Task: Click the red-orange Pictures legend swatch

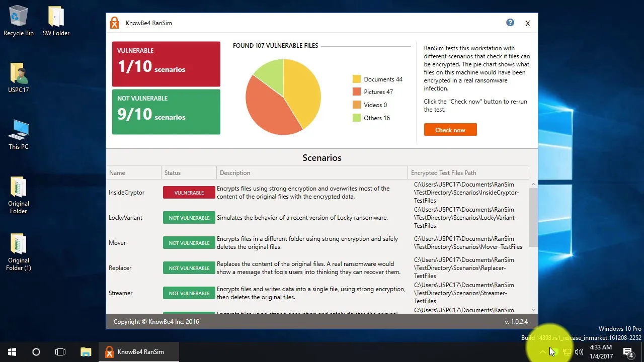Action: (x=357, y=92)
